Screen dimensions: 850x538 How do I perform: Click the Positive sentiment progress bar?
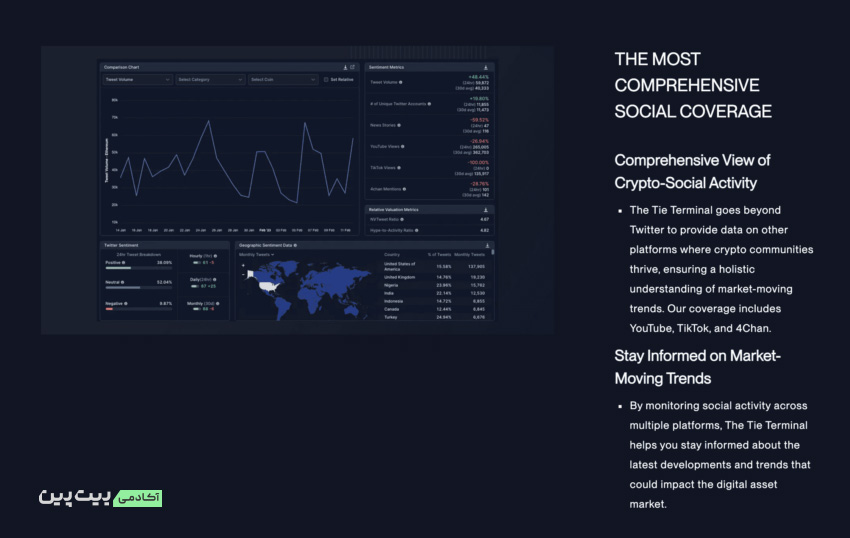138,268
